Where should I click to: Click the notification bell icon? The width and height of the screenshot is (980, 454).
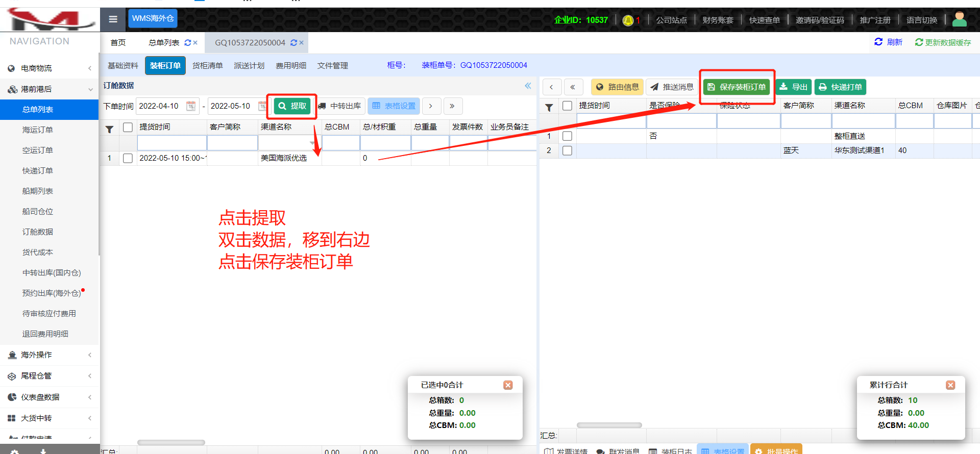coord(628,20)
